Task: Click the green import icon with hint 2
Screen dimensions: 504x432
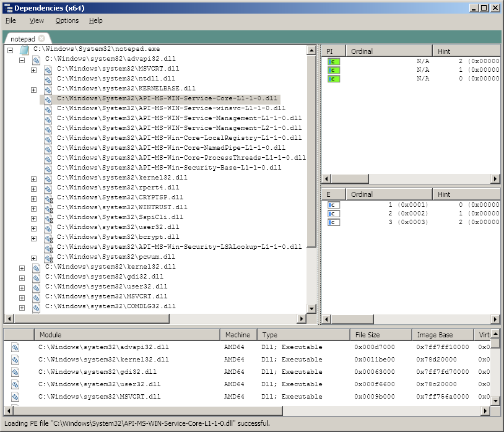Action: [x=334, y=61]
